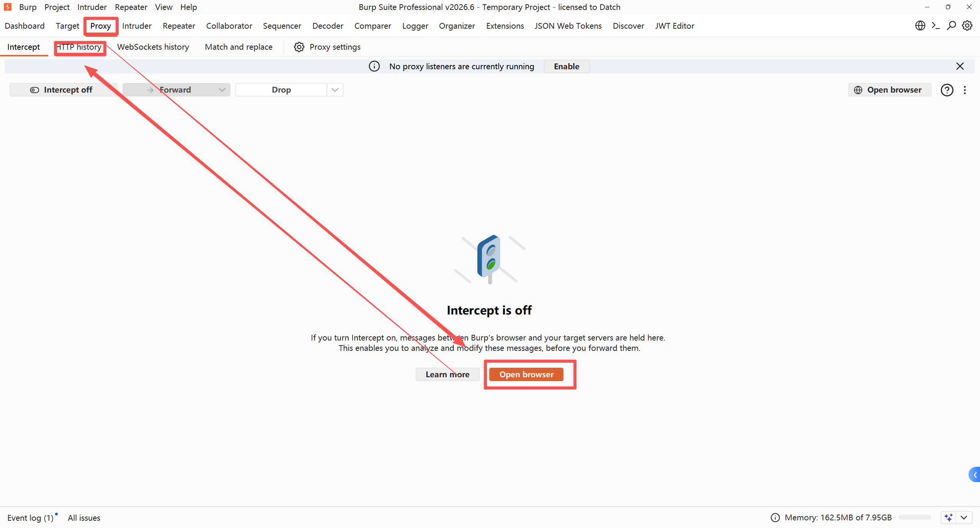Switch to the JSON Web Tokens tab

tap(568, 26)
